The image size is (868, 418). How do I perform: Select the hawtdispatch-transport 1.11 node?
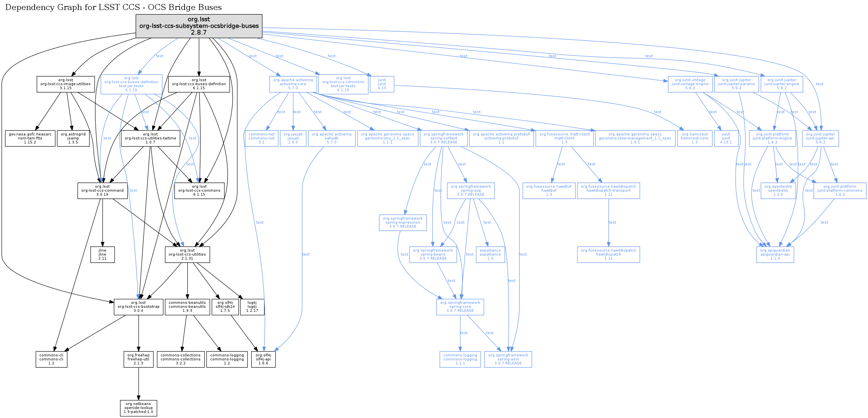pyautogui.click(x=608, y=190)
